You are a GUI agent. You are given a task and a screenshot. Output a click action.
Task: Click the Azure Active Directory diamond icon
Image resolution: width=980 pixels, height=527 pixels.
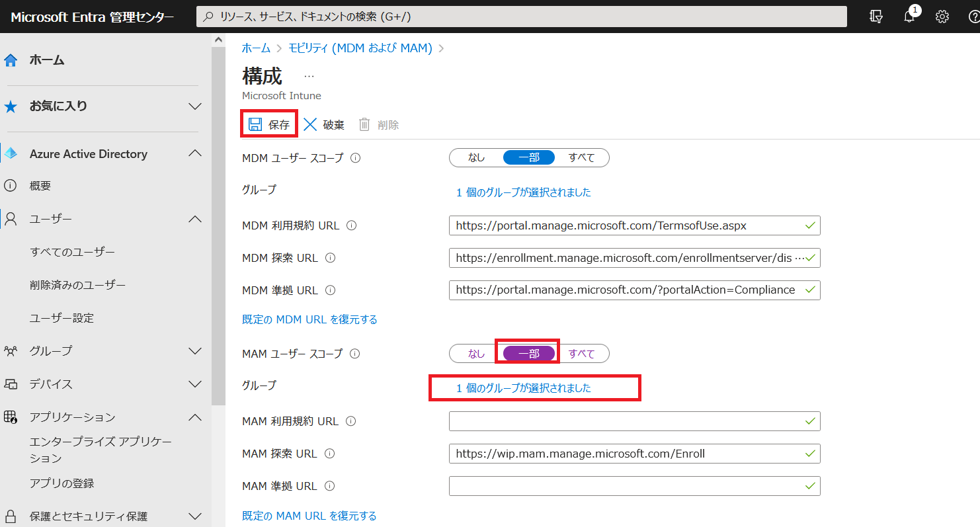point(11,154)
